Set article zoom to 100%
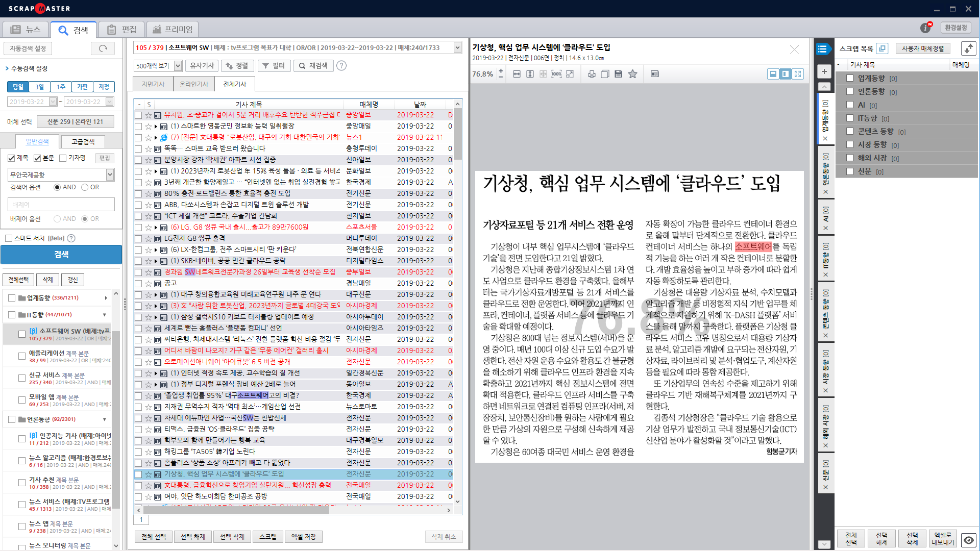 (x=556, y=74)
